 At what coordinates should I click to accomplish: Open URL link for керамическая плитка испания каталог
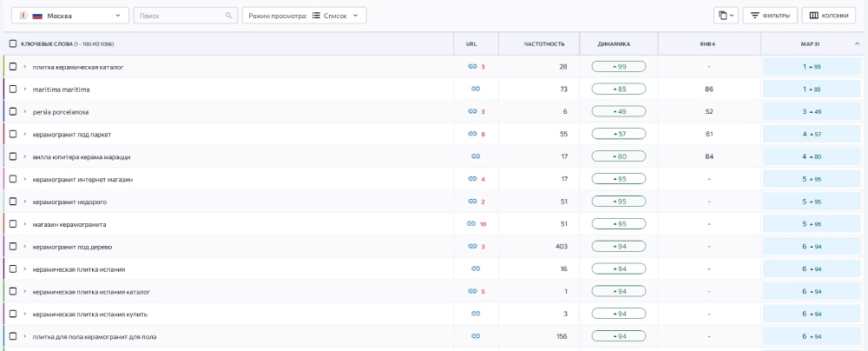point(472,291)
